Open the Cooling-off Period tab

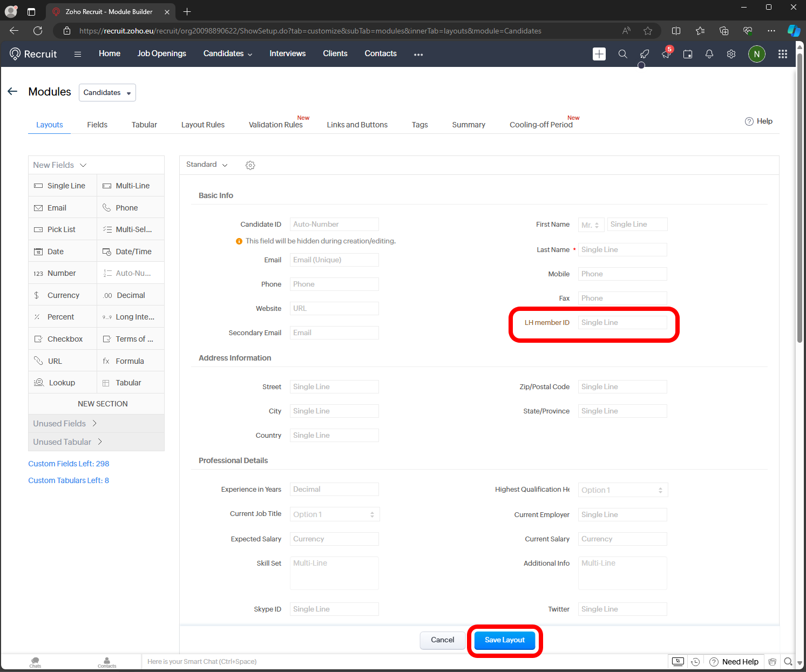tap(541, 125)
